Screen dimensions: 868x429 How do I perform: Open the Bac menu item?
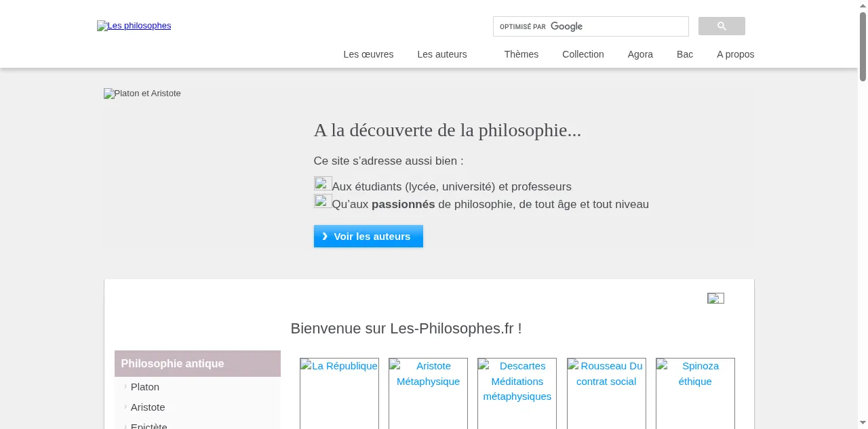click(685, 54)
